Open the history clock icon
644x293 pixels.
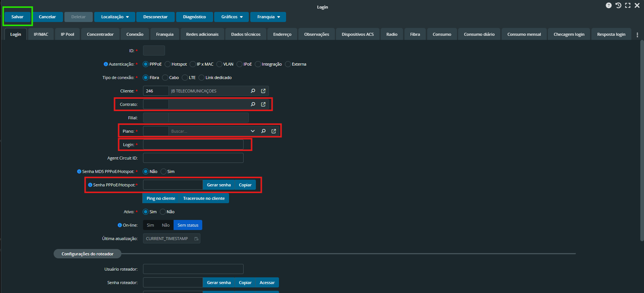point(618,6)
